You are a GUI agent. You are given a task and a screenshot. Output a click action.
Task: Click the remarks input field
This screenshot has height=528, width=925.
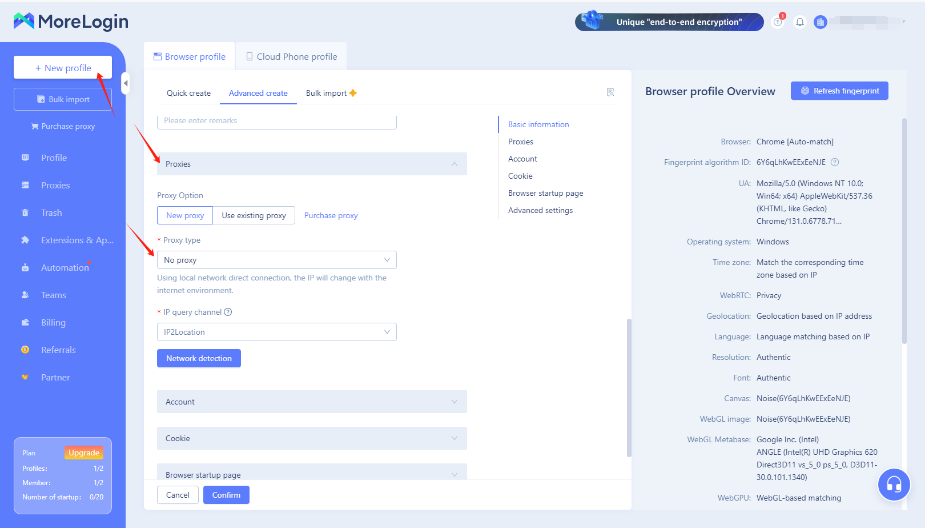[277, 122]
